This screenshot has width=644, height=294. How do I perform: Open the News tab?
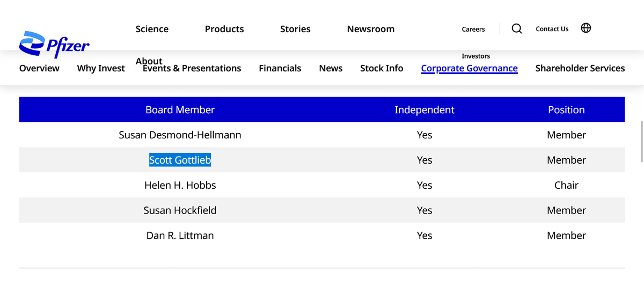tap(331, 68)
